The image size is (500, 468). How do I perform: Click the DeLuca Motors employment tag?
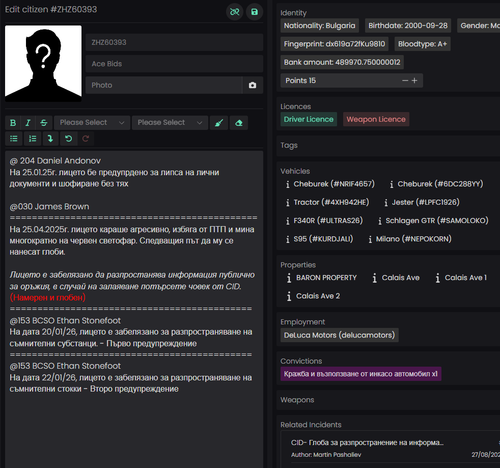coord(339,335)
